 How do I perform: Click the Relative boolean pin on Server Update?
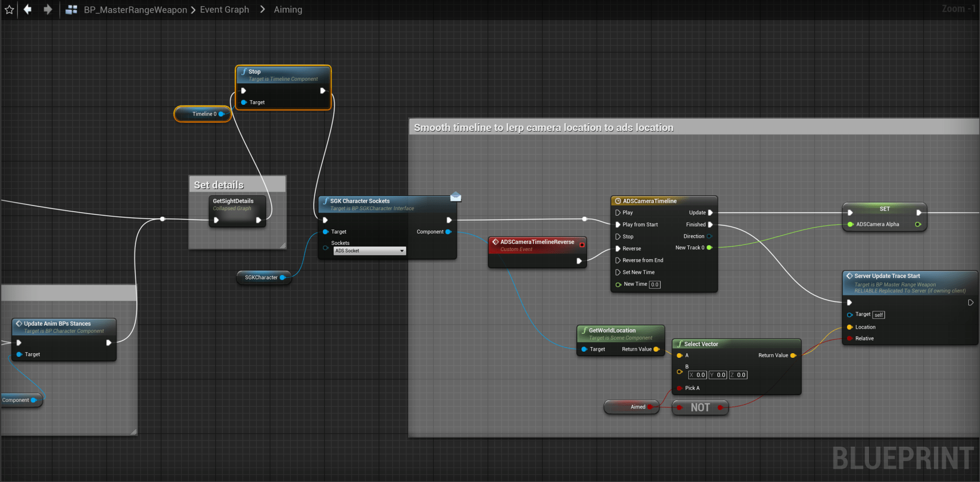point(850,338)
